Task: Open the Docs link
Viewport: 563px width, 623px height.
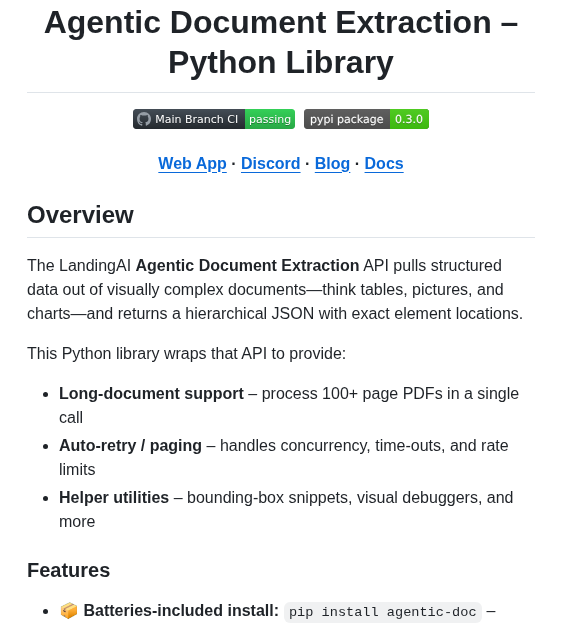Action: (x=384, y=164)
